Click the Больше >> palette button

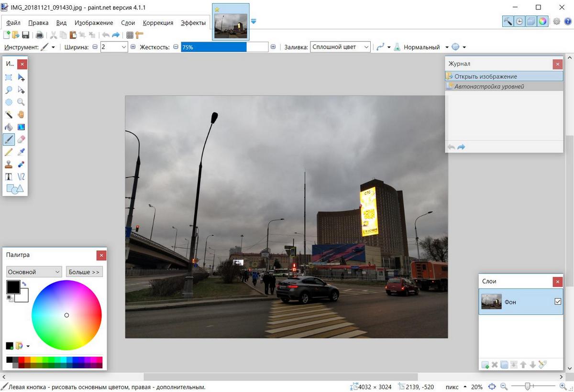click(x=84, y=272)
